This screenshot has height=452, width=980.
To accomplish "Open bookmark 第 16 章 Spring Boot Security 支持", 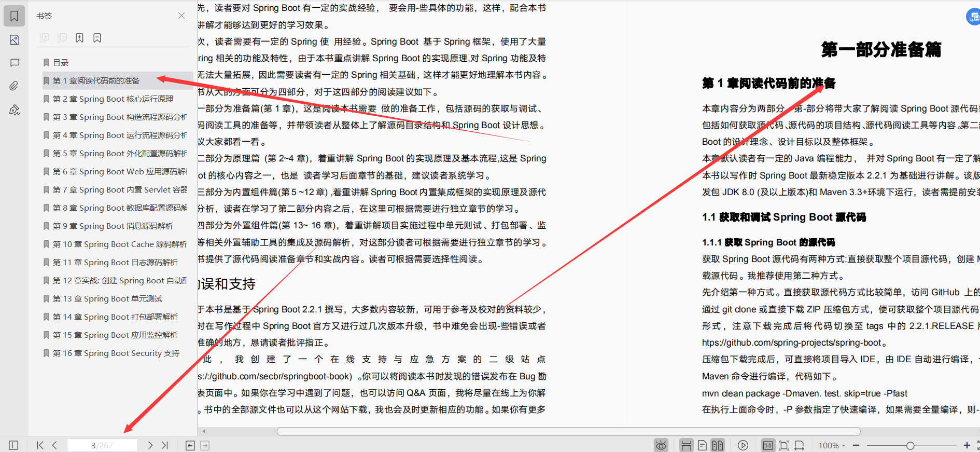I will coord(116,353).
